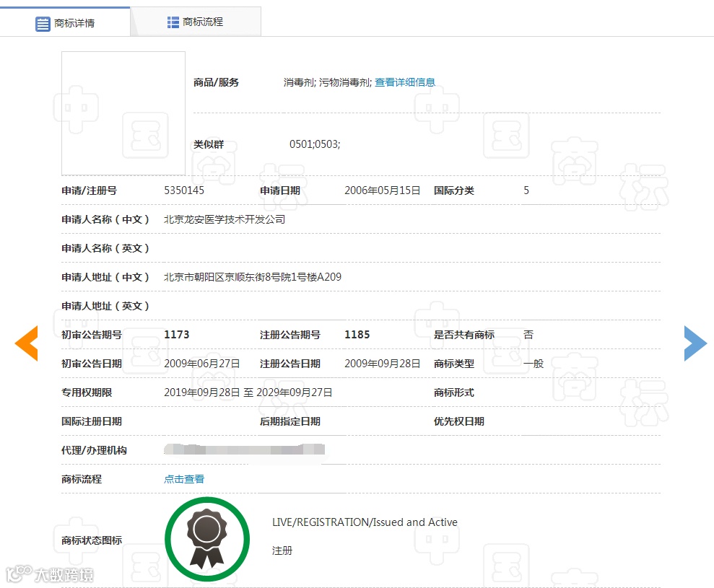Viewport: 714px width, 588px height.
Task: Click goods text 消毒剂; 污物消毒剂;
Action: point(328,82)
